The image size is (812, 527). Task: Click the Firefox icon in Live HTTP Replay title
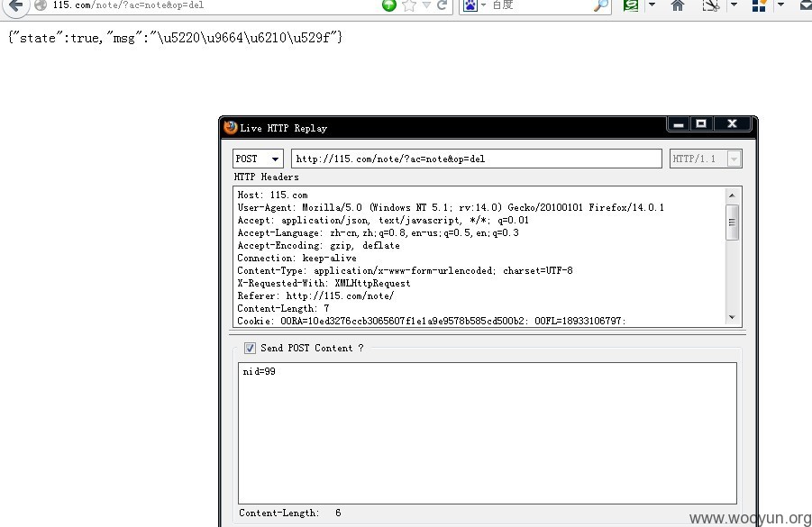(x=231, y=127)
